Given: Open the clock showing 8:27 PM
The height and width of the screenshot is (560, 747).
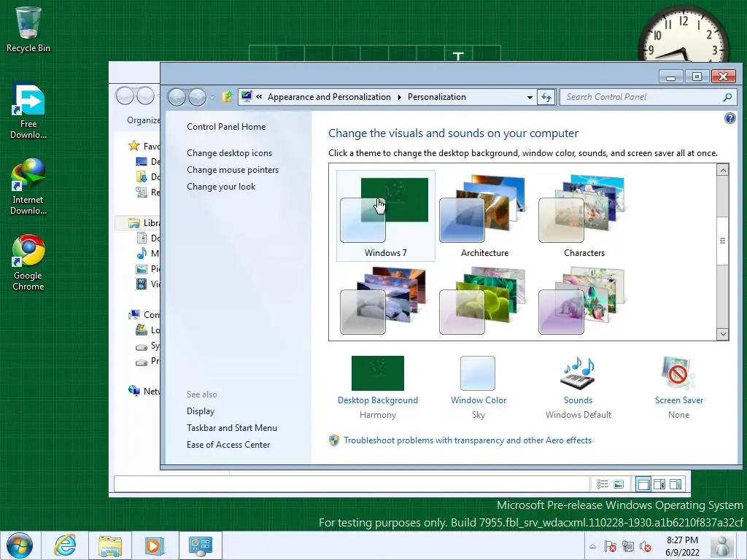Looking at the screenshot, I should click(x=682, y=546).
